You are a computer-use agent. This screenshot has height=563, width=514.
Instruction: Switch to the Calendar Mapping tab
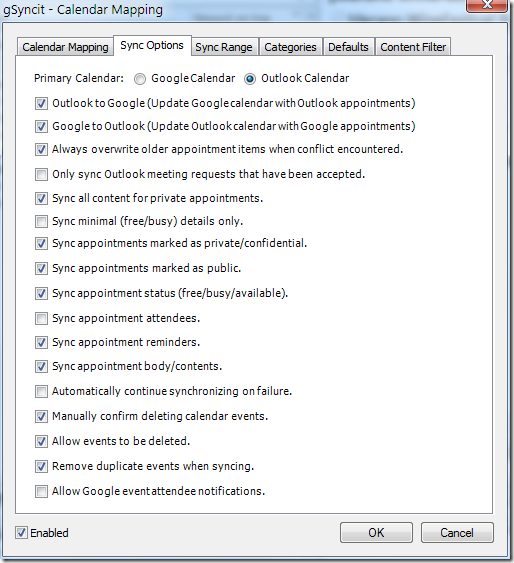point(65,47)
